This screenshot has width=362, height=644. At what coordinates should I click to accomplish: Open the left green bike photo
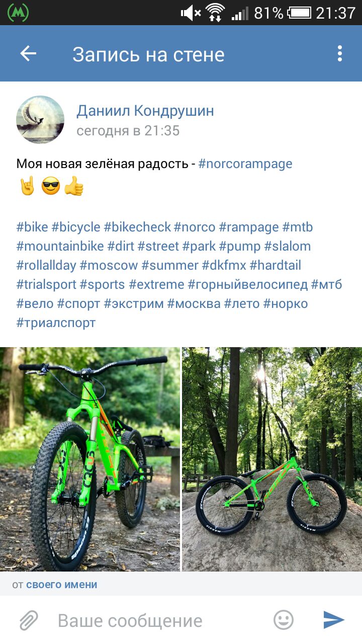[x=90, y=459]
